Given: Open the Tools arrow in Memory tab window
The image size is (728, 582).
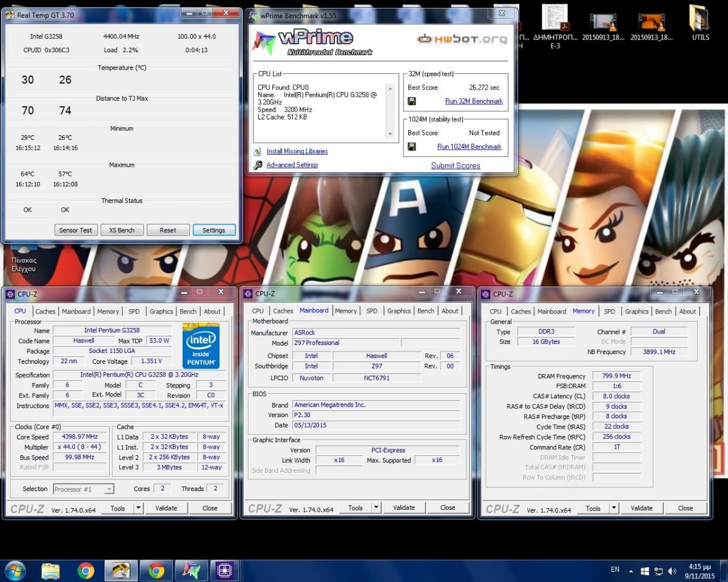Looking at the screenshot, I should [614, 508].
